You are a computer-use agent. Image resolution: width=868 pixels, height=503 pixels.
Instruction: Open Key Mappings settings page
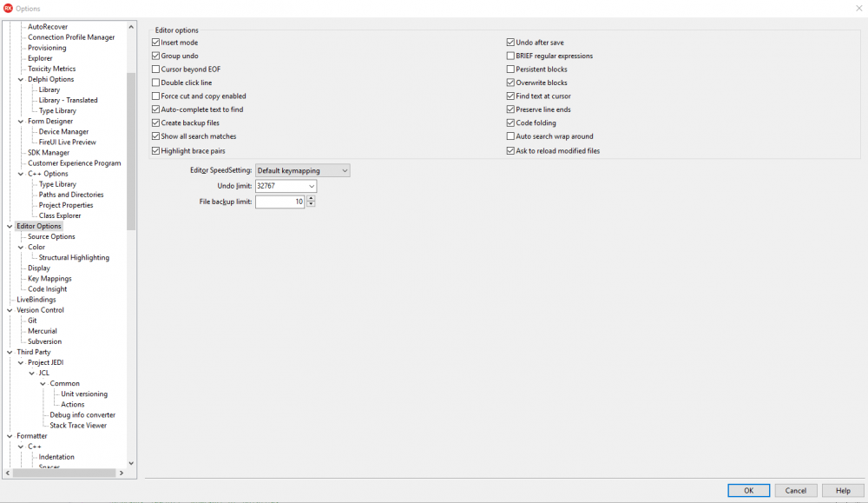point(49,279)
